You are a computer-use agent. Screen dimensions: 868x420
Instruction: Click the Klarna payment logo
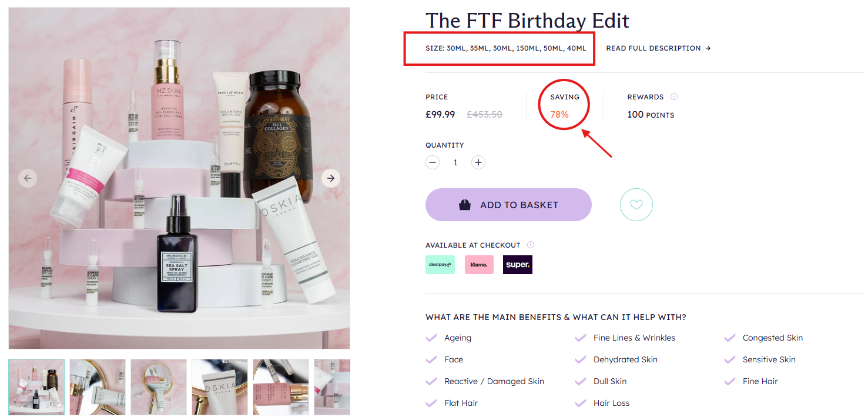(479, 265)
